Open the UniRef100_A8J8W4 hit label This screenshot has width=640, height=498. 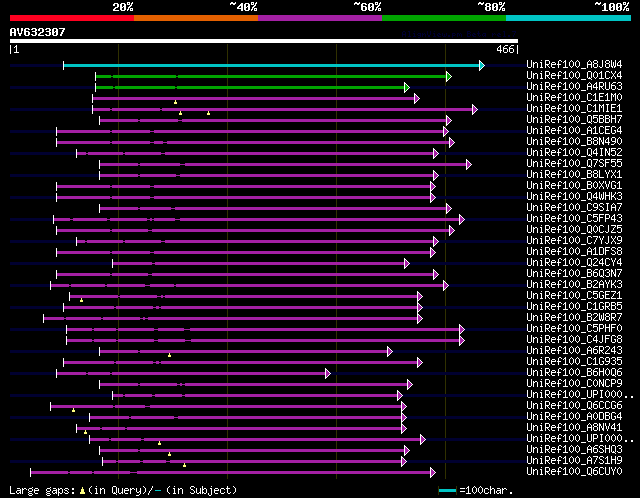574,64
